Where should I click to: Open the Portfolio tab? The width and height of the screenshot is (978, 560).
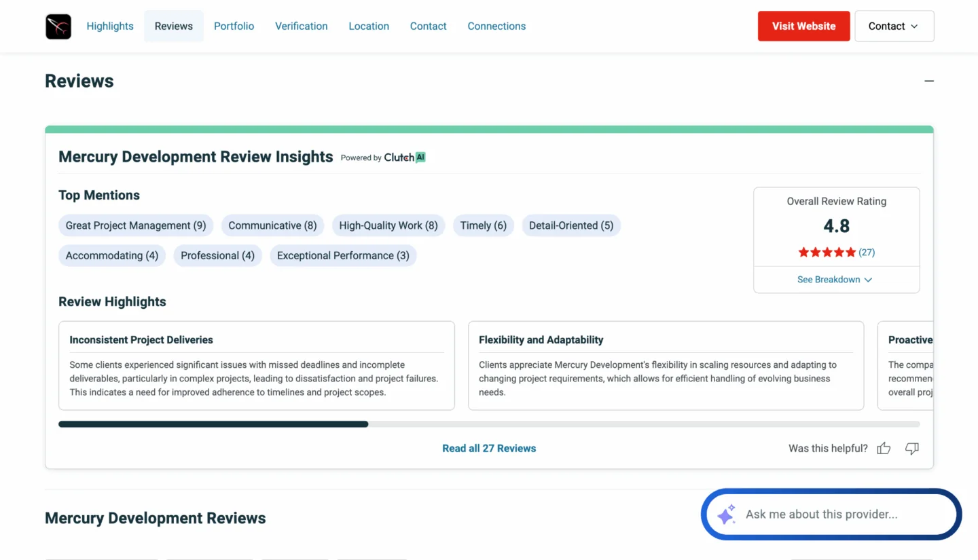point(234,26)
